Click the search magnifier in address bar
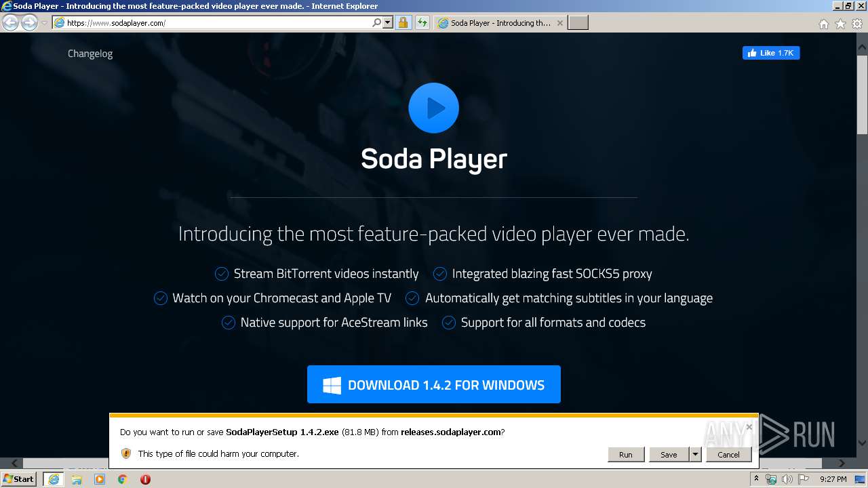 point(377,22)
